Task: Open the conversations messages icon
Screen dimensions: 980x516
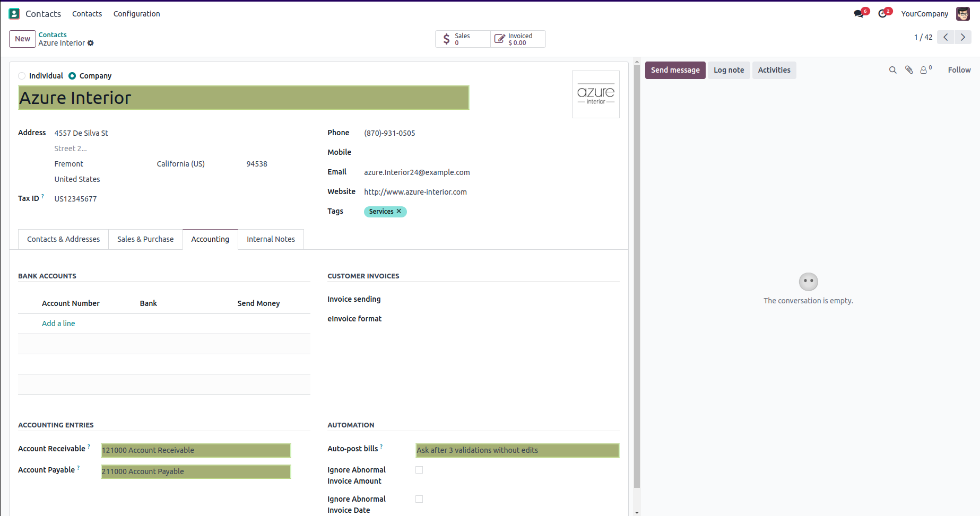Action: click(x=860, y=14)
